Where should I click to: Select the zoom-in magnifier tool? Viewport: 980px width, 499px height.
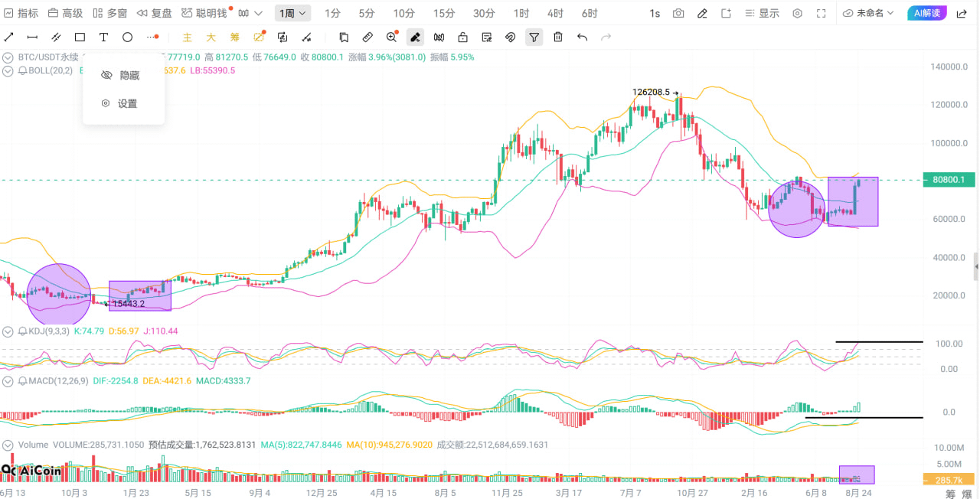[x=392, y=37]
